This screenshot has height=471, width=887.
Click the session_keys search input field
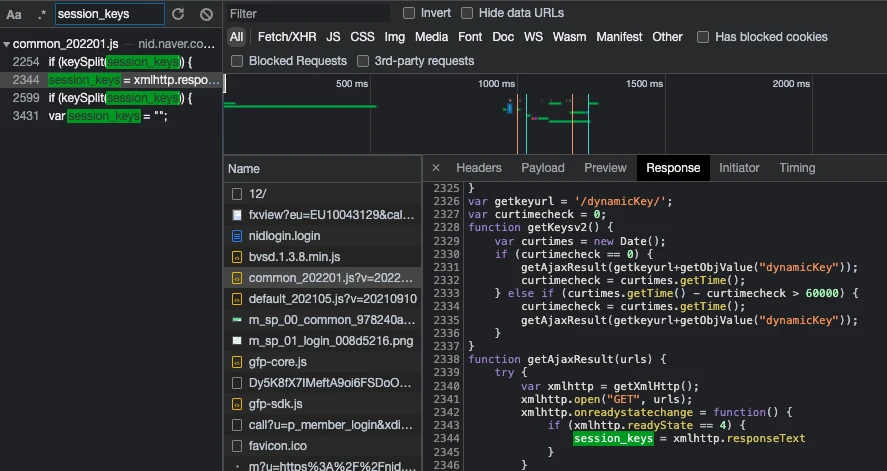tap(110, 14)
